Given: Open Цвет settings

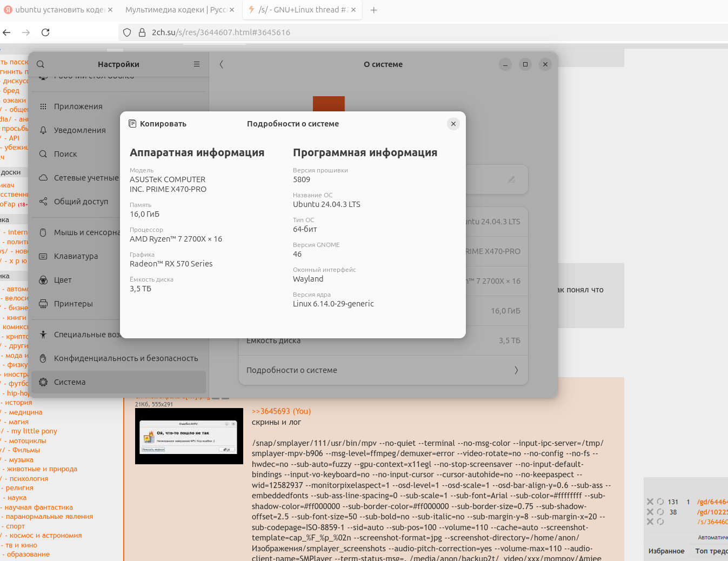Looking at the screenshot, I should tap(118, 280).
